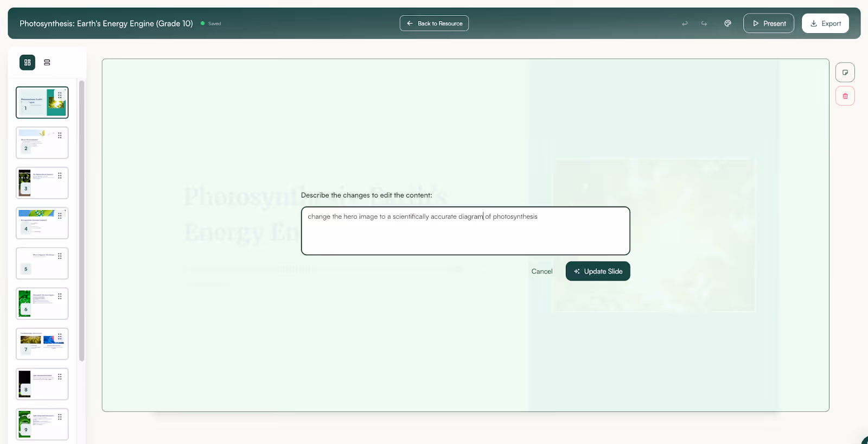Cancel the slide edit dialog
This screenshot has height=444, width=868.
click(x=542, y=271)
